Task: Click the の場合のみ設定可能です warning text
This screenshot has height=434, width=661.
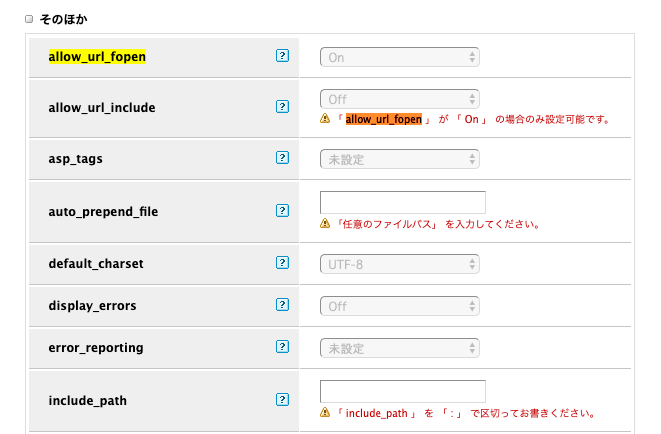Action: (x=553, y=119)
